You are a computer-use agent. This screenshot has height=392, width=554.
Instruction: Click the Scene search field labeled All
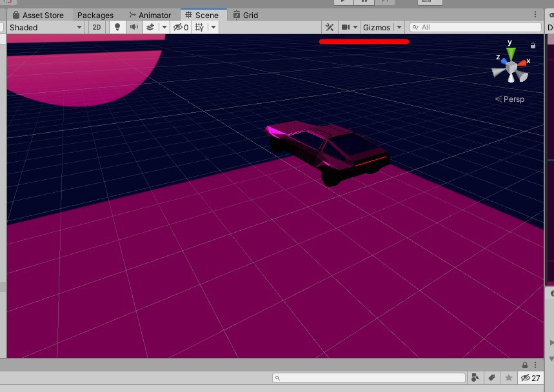(475, 27)
